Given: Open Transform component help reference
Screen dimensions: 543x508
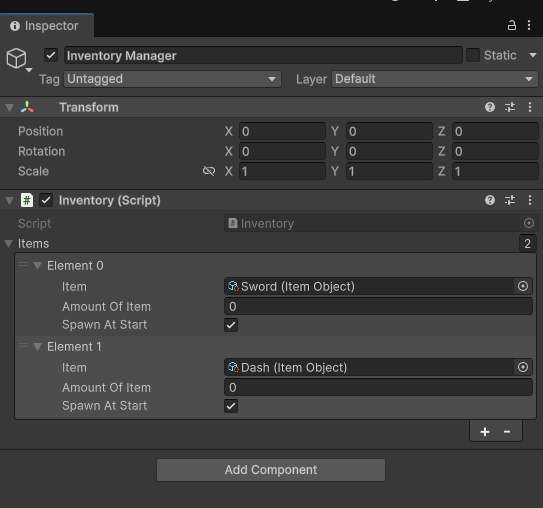Looking at the screenshot, I should pyautogui.click(x=490, y=107).
